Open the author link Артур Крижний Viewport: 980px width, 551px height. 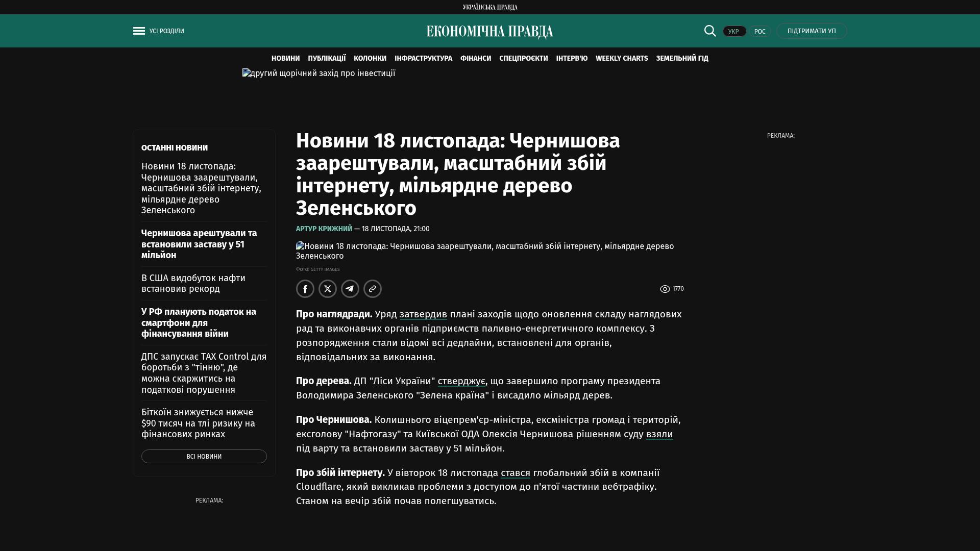(324, 229)
